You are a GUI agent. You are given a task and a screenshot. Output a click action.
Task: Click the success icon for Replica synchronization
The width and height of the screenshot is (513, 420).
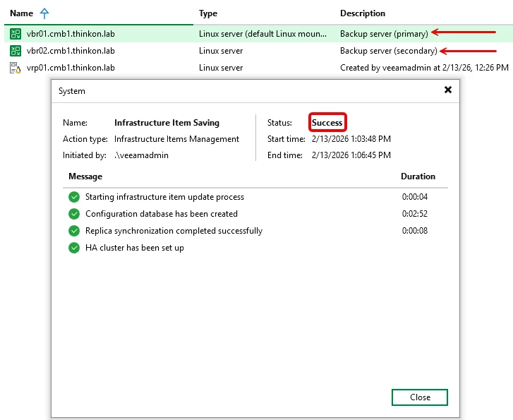tap(73, 231)
